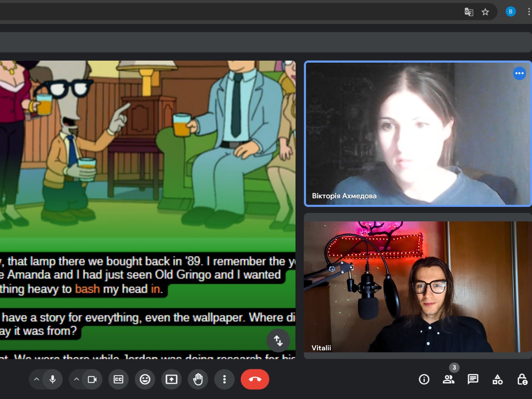
Task: Open host controls lock icon
Action: [x=522, y=379]
